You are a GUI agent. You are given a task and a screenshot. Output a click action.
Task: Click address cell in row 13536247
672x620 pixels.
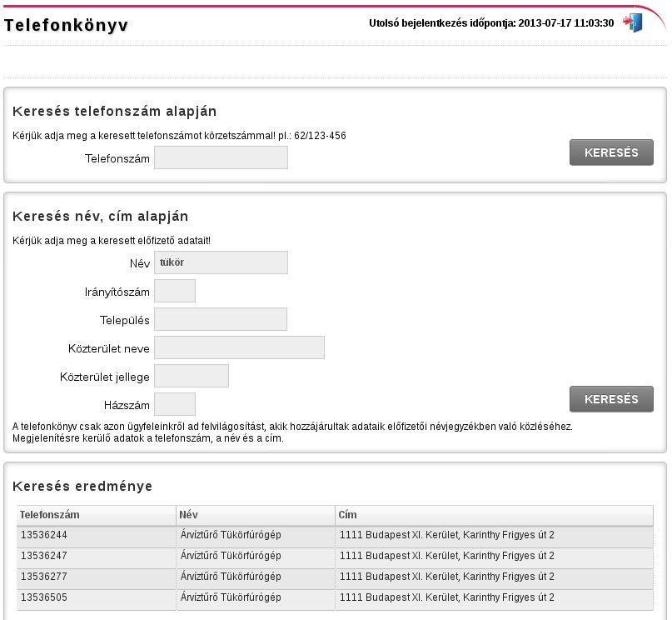click(x=495, y=556)
